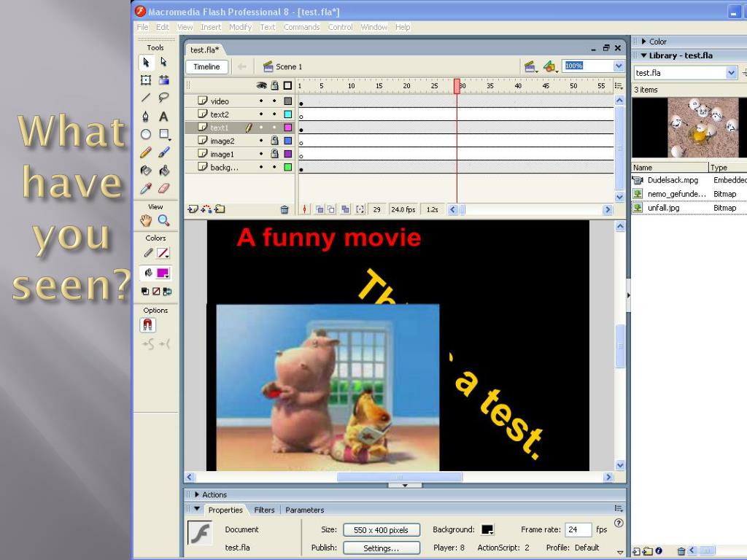Open the Commands menu
This screenshot has height=560, width=747.
301,27
